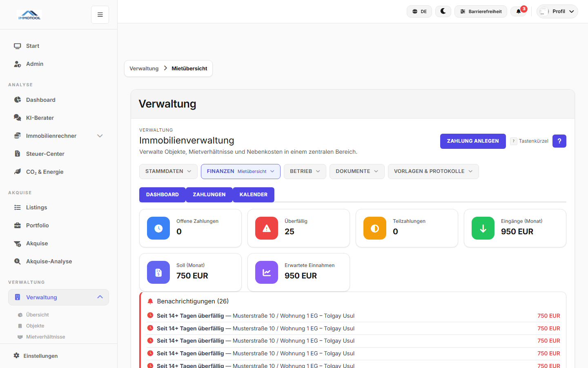Screen dimensions: 588x368
Task: Open the Dashboard analysis section in sidebar
Action: (40, 99)
